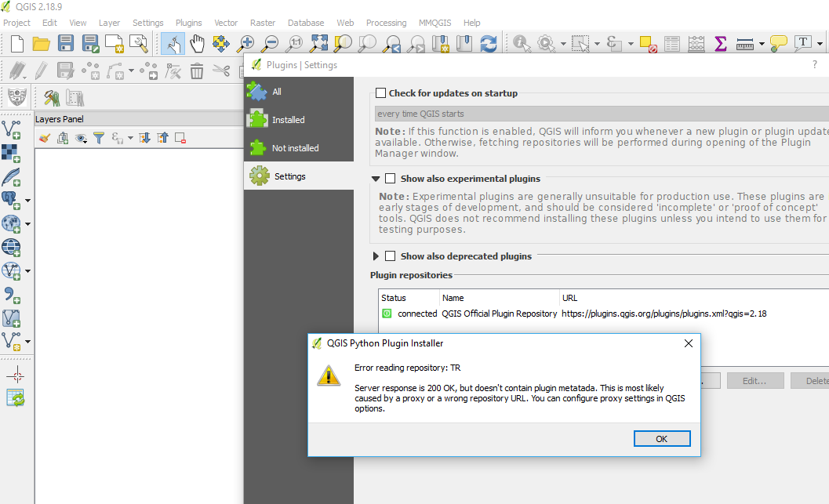Click Filter Legend funnel in Layers Panel

point(99,138)
